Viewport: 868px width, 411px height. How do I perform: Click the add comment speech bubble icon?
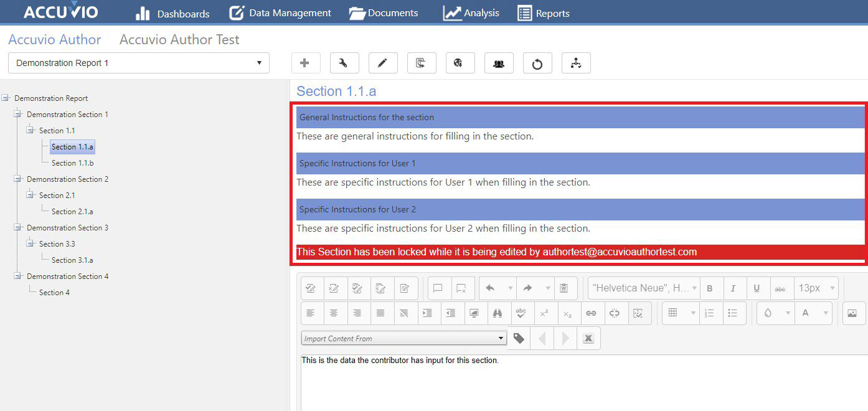click(438, 288)
